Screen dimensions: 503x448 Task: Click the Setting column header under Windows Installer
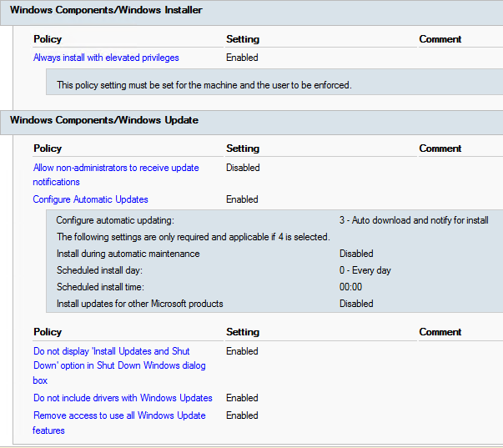[243, 39]
